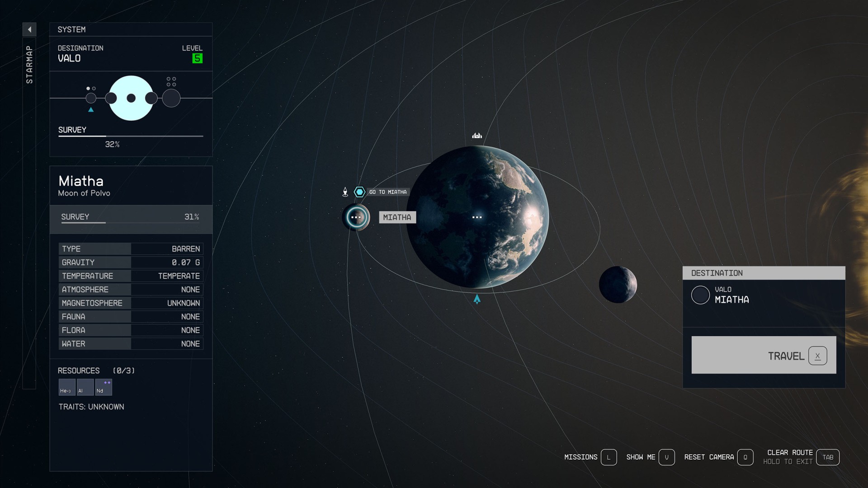Click the GRAVITY 0.07 G row

(131, 262)
